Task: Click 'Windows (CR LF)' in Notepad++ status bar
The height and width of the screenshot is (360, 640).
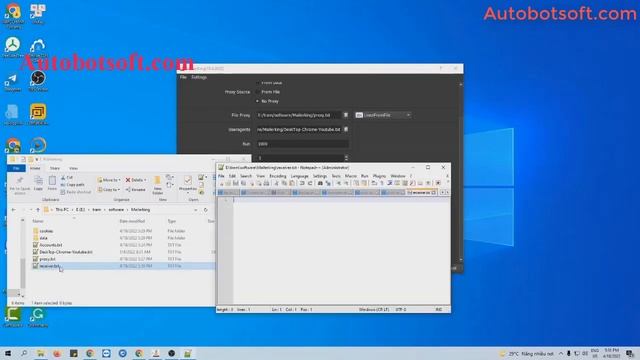Action: (373, 310)
